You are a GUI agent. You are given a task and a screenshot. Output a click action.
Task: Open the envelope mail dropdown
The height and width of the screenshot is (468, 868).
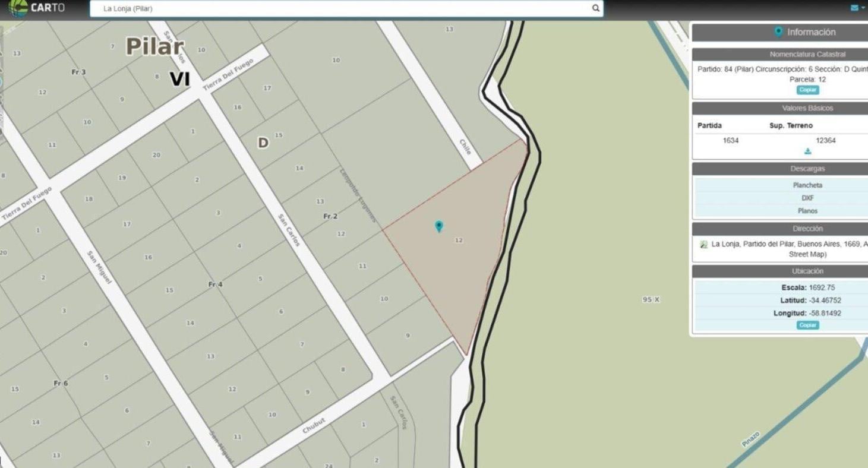(x=857, y=8)
